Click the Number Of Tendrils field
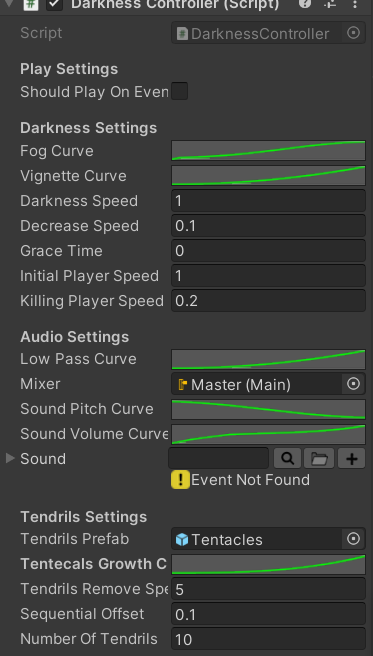 (268, 639)
